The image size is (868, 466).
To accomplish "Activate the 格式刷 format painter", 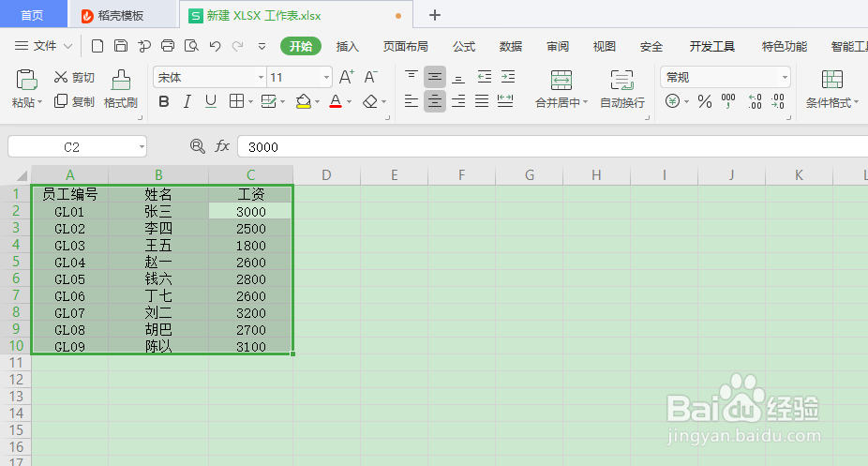I will 121,88.
